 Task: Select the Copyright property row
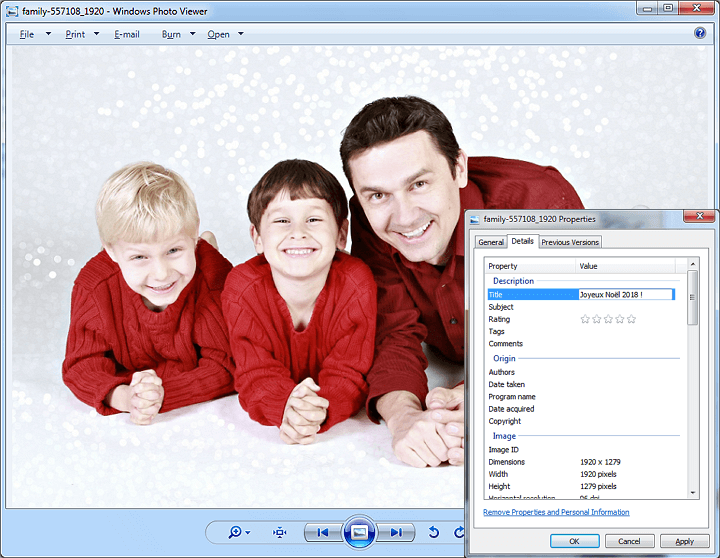(x=581, y=421)
